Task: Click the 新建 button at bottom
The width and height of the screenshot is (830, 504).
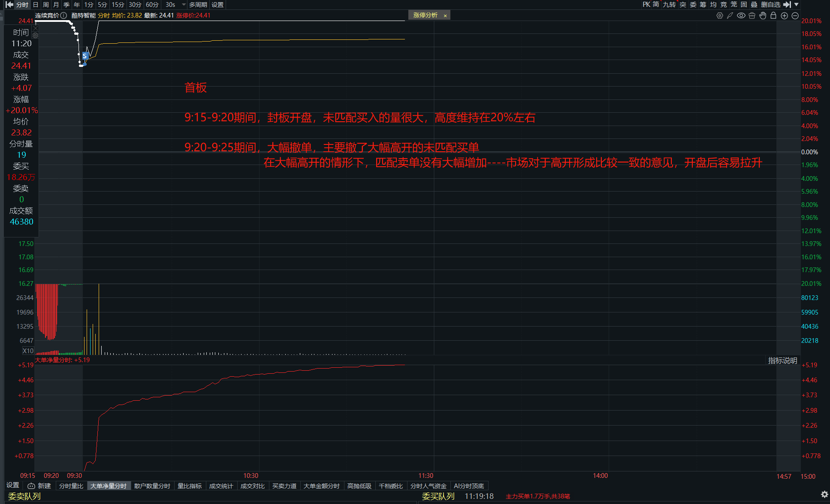Action: coord(39,486)
